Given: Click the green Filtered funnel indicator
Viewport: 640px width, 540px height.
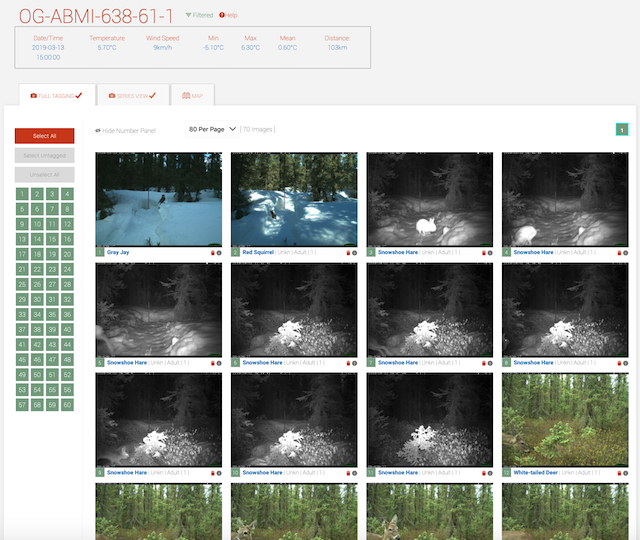Looking at the screenshot, I should click(199, 15).
